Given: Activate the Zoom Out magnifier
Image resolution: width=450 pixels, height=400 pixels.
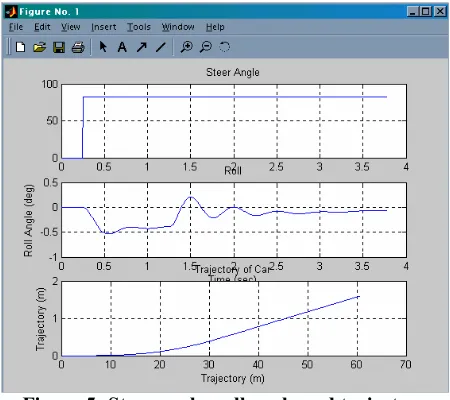Looking at the screenshot, I should pyautogui.click(x=206, y=47).
